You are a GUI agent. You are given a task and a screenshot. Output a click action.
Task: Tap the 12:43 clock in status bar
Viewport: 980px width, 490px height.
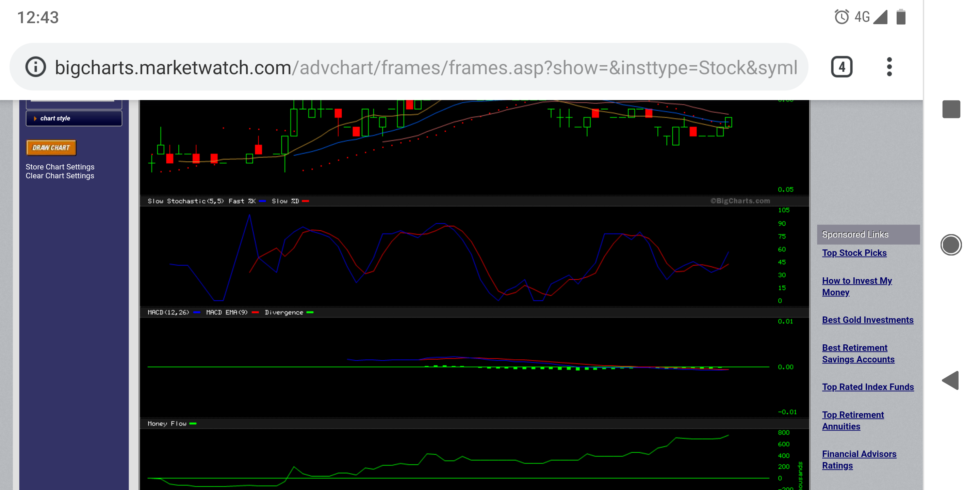(x=38, y=17)
